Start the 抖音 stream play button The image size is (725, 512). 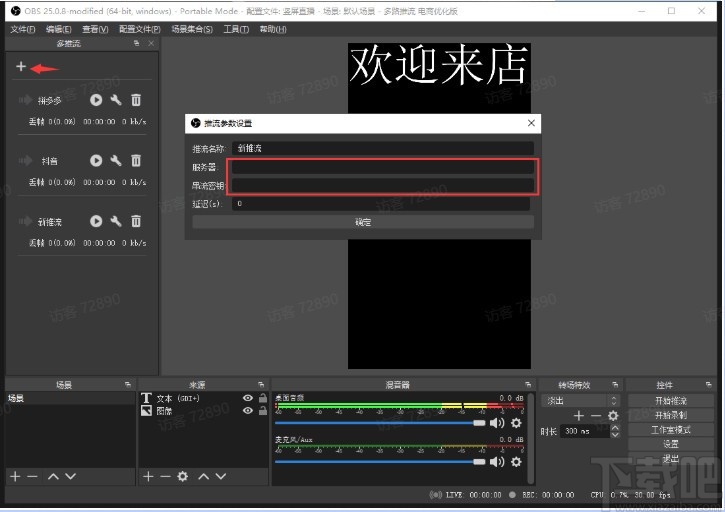[x=96, y=160]
